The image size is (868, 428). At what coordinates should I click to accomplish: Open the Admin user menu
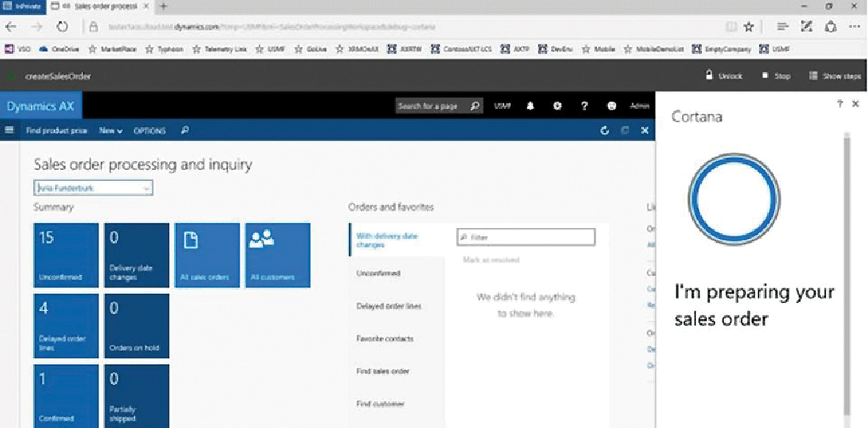pyautogui.click(x=640, y=106)
